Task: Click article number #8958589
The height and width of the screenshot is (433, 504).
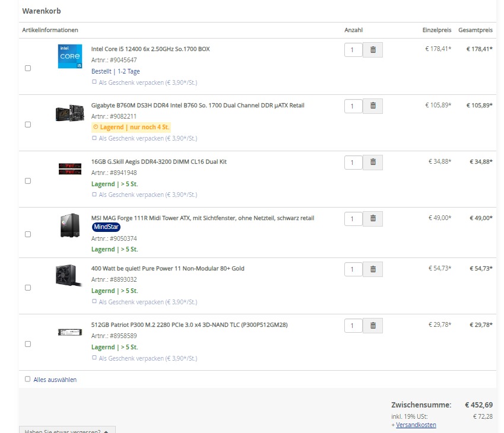Action: click(123, 336)
